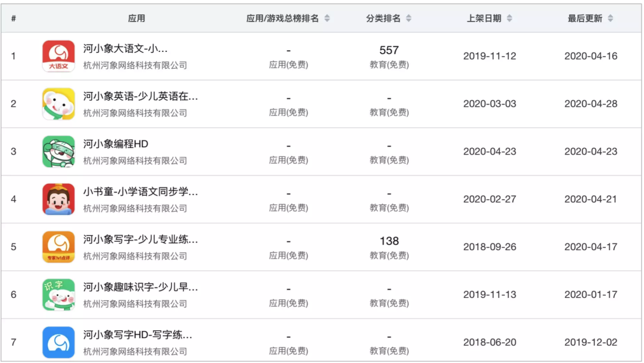Click release date 2018-06-20

pyautogui.click(x=490, y=342)
